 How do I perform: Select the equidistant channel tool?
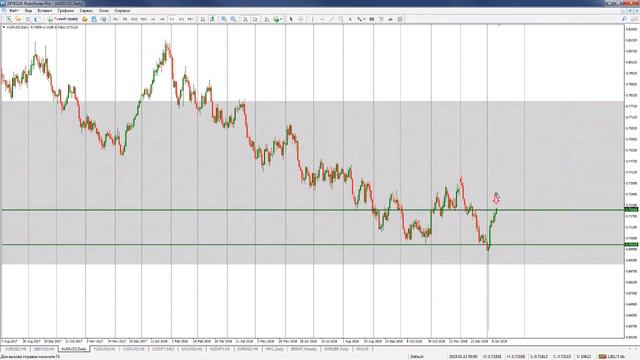click(x=341, y=19)
